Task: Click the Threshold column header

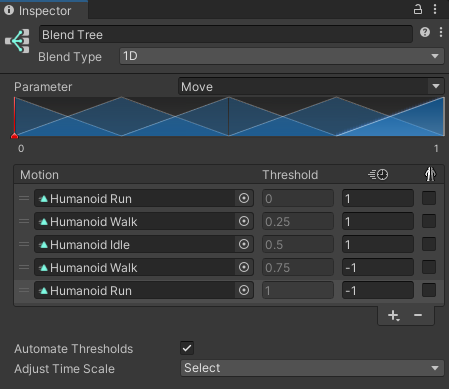Action: coord(290,174)
